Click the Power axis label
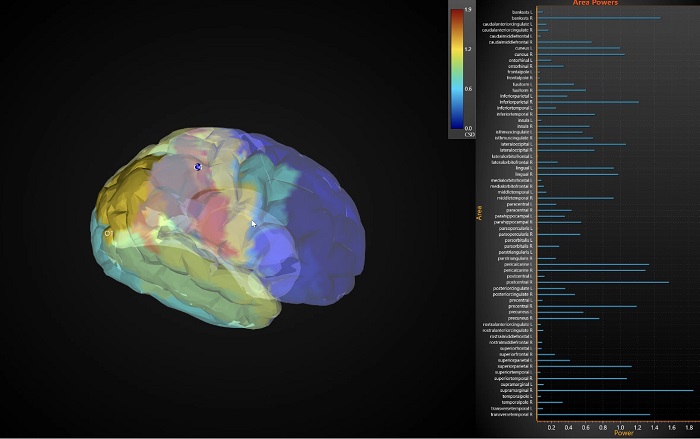 (623, 433)
